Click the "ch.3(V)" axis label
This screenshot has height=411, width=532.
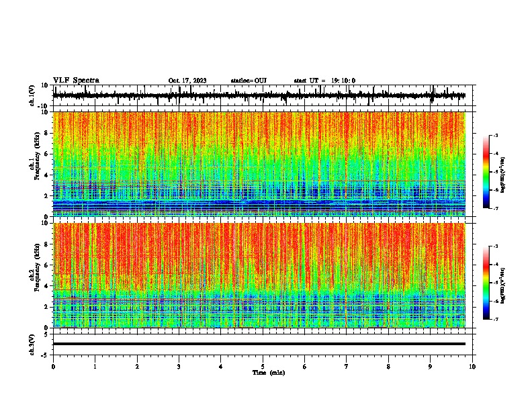[32, 345]
